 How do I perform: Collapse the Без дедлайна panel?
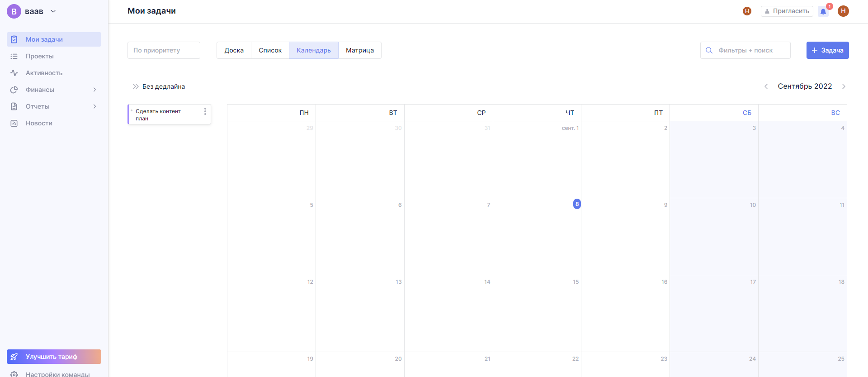click(135, 86)
